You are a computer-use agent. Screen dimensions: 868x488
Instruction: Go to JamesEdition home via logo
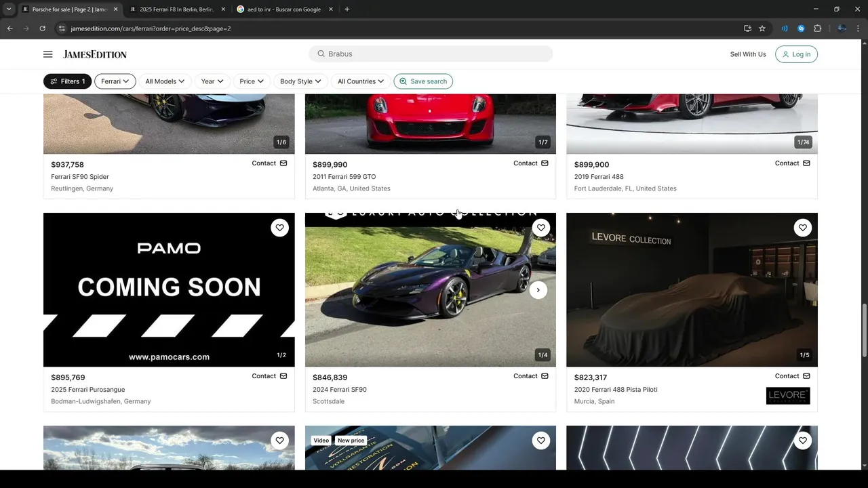(x=95, y=54)
